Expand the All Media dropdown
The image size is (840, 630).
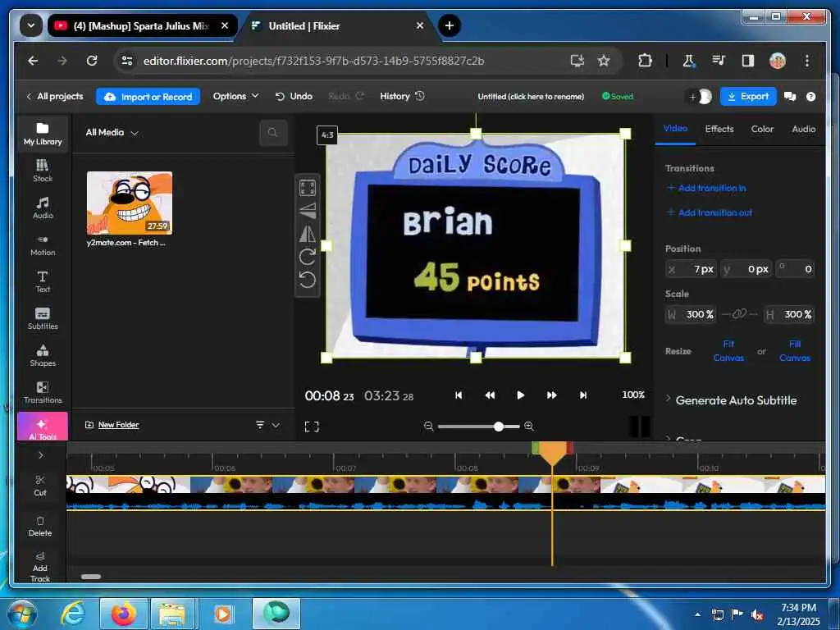click(x=112, y=132)
